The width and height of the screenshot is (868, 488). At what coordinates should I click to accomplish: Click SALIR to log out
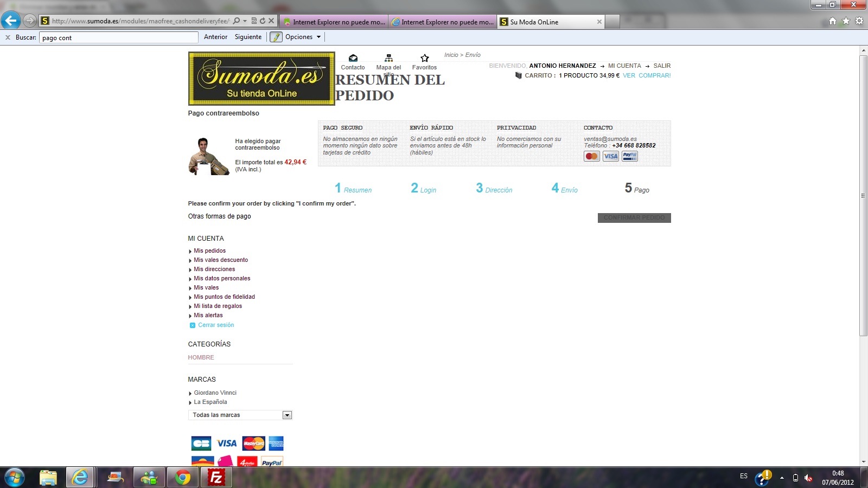pos(662,66)
